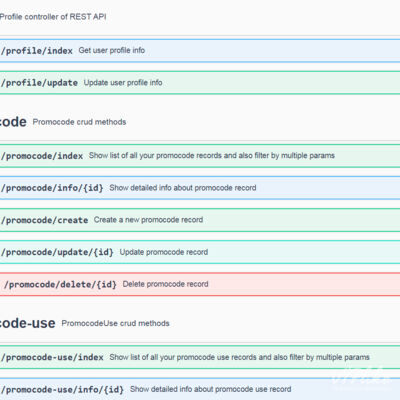This screenshot has height=400, width=400.
Task: Click 'Delete promocode record' description
Action: [165, 284]
